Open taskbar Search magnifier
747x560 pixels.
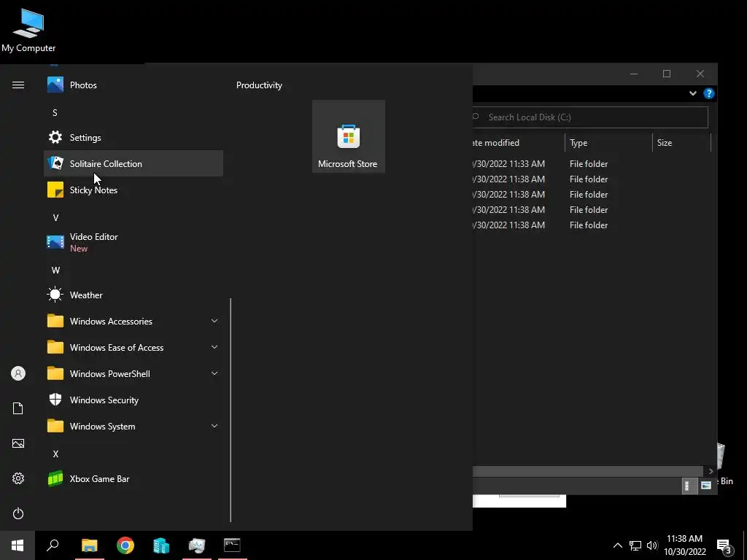(x=53, y=545)
